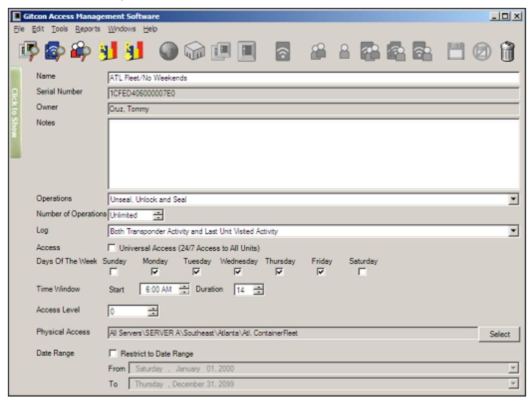This screenshot has height=400, width=532.
Task: Click 'Unseal, Unlock and Seal' operations text
Action: (148, 200)
